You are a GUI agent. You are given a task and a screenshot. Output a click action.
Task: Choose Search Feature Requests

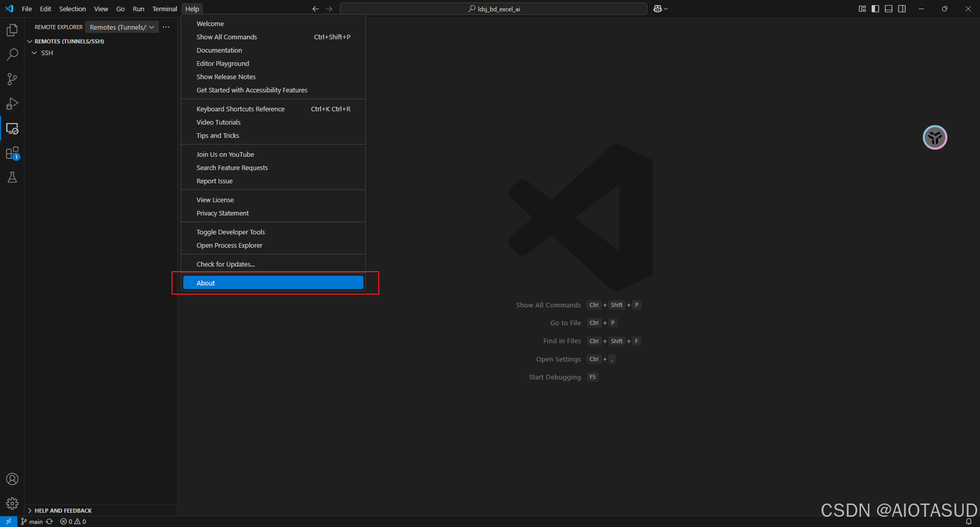pyautogui.click(x=273, y=168)
